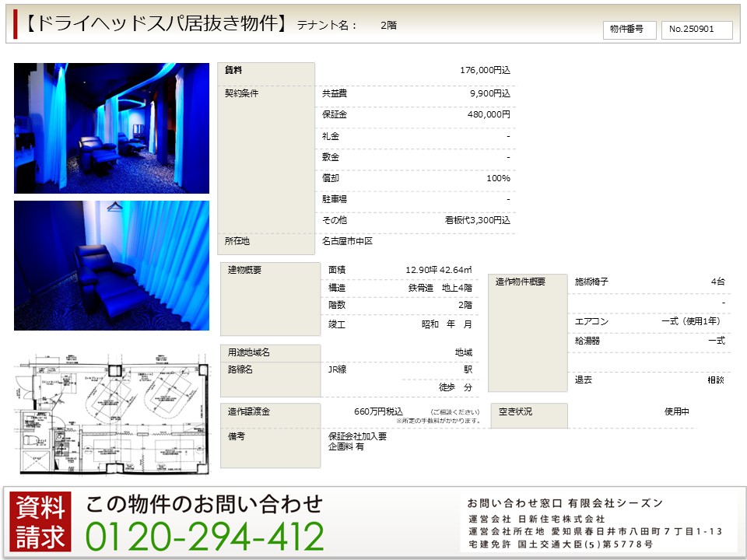Click the 造作物件概要 header cell

click(x=528, y=333)
